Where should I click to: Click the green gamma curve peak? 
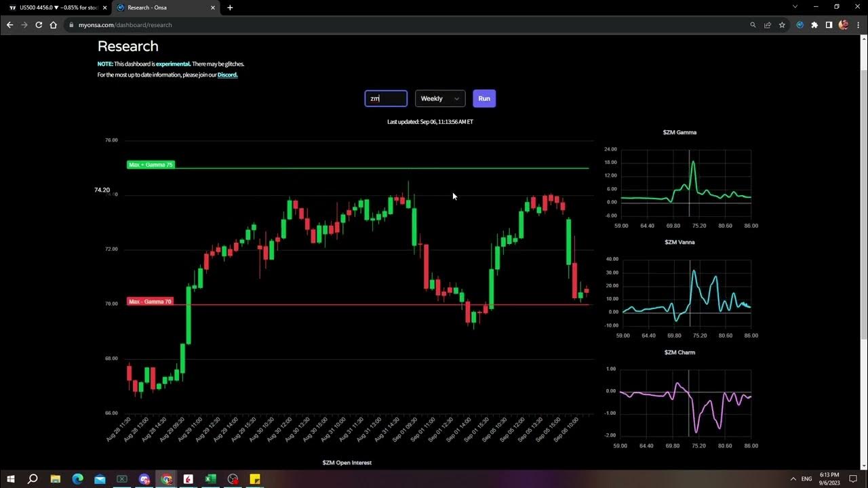692,162
